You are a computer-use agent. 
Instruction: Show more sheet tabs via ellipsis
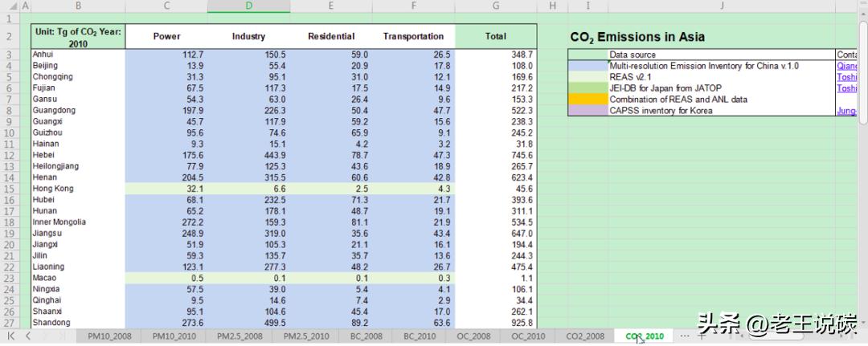tap(684, 336)
